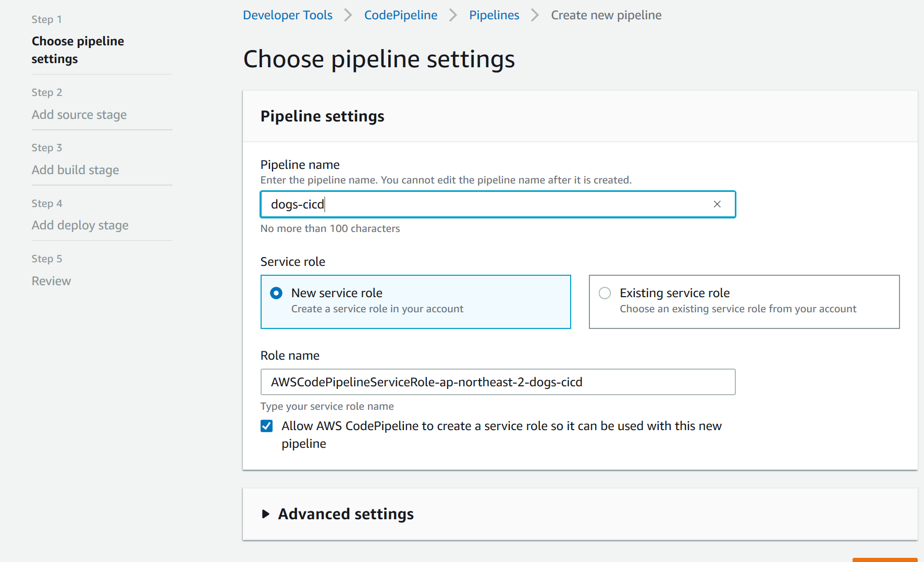The height and width of the screenshot is (562, 924).
Task: Select Step 1 Choose pipeline settings
Action: 78,50
